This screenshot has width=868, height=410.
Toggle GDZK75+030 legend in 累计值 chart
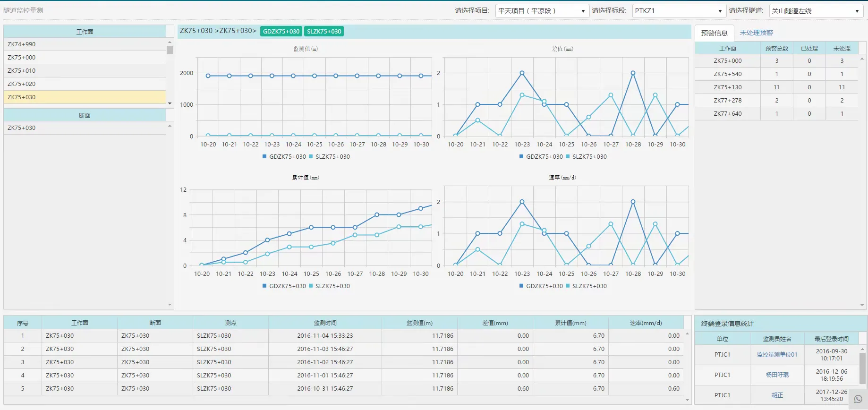point(284,286)
